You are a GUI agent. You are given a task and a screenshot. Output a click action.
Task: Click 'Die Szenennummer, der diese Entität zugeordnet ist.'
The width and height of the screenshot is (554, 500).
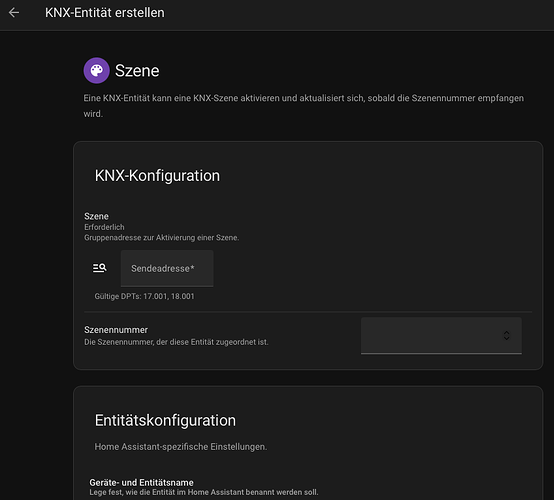[176, 342]
